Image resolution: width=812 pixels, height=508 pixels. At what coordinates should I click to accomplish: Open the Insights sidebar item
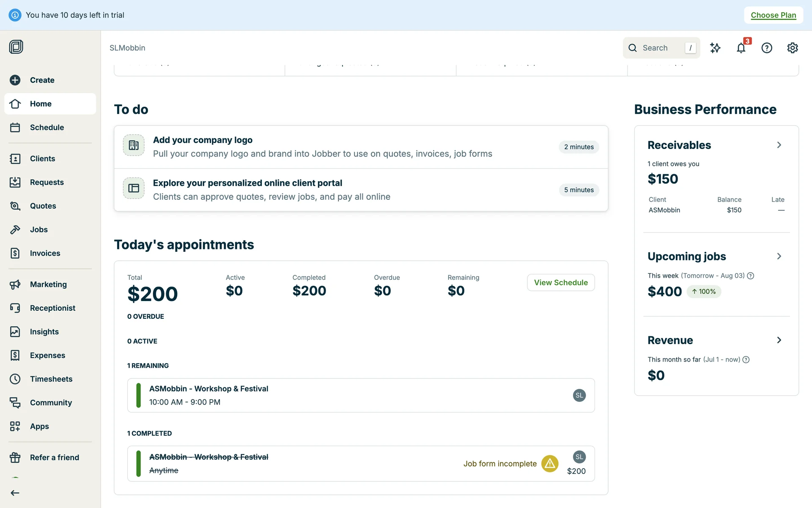tap(44, 332)
